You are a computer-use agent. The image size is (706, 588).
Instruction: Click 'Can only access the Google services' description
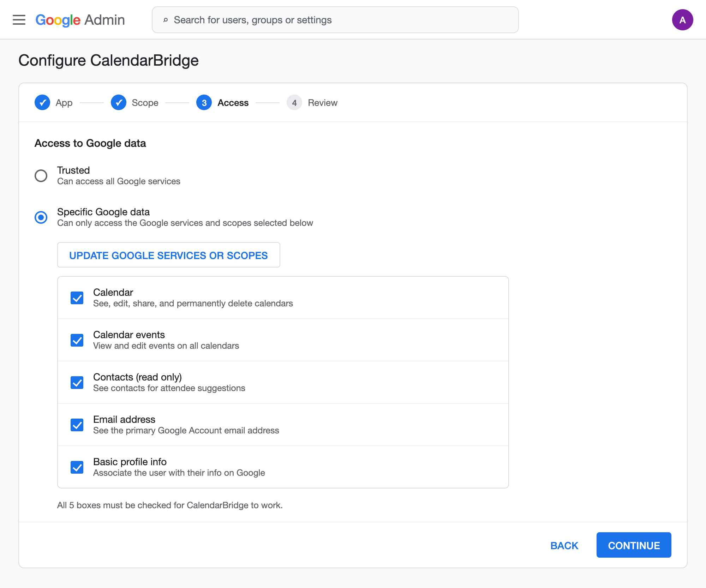click(185, 223)
